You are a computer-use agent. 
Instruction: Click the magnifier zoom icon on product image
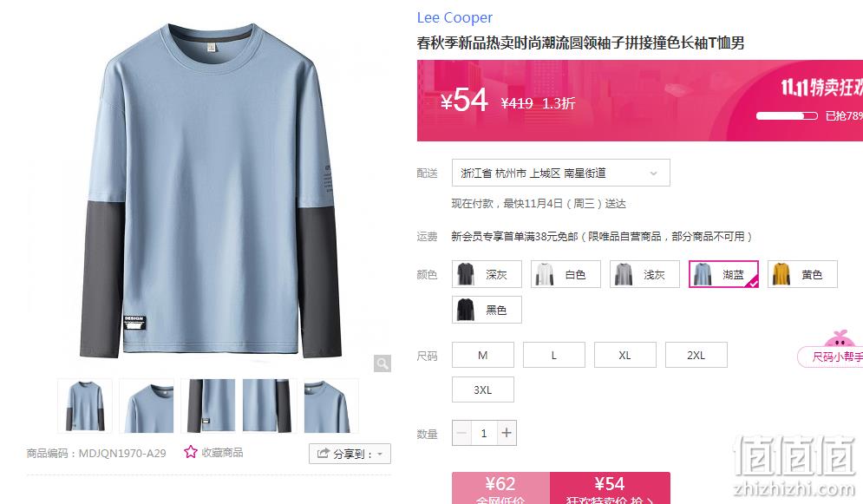[382, 363]
